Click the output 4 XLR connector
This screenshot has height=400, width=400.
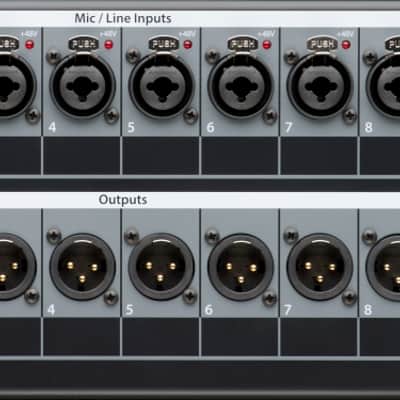coord(83,267)
